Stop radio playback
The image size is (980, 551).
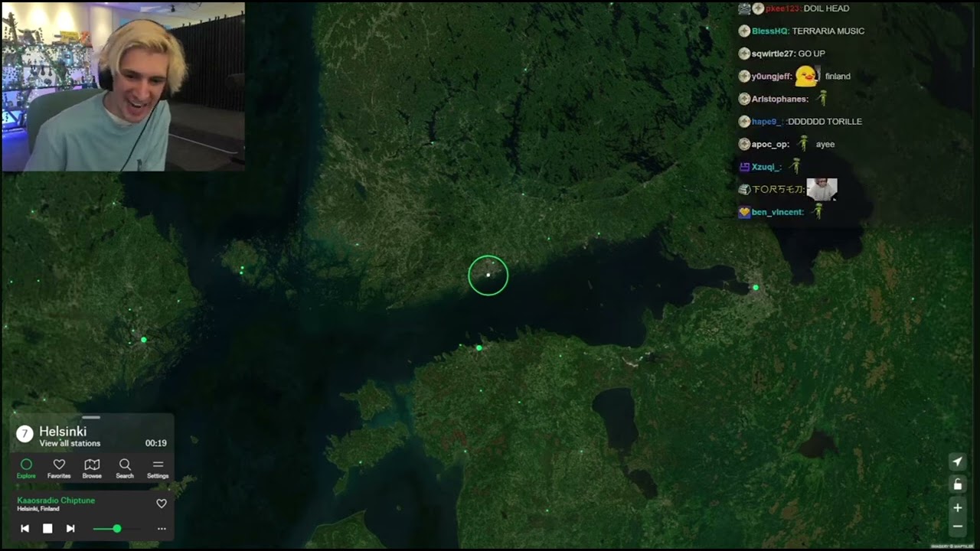click(x=47, y=528)
